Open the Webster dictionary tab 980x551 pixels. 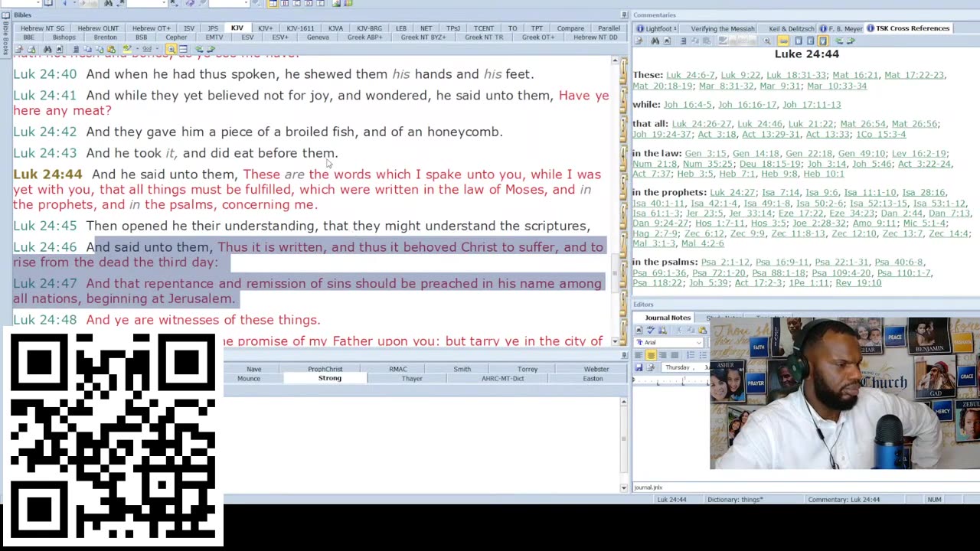point(596,369)
